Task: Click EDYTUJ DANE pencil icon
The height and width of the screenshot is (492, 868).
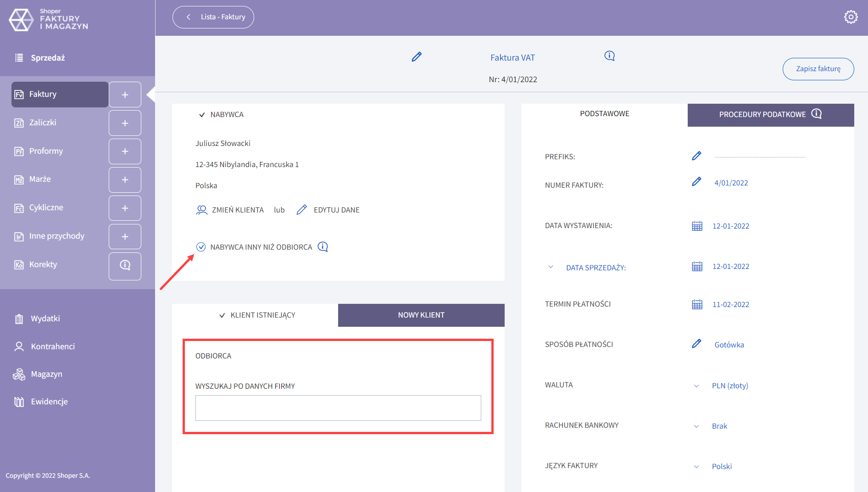Action: (x=301, y=210)
